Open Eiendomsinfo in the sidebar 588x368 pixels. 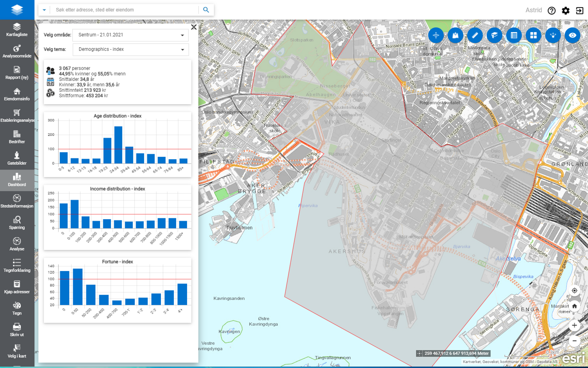coord(17,94)
